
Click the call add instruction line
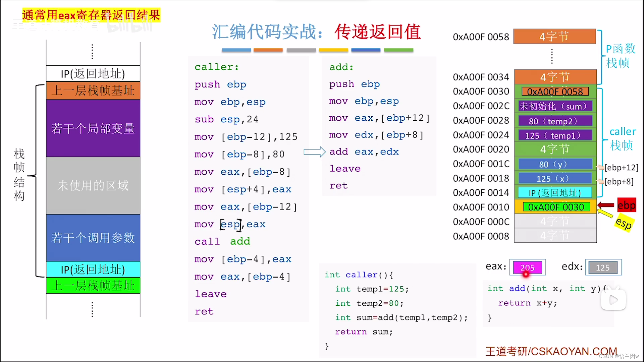click(222, 241)
